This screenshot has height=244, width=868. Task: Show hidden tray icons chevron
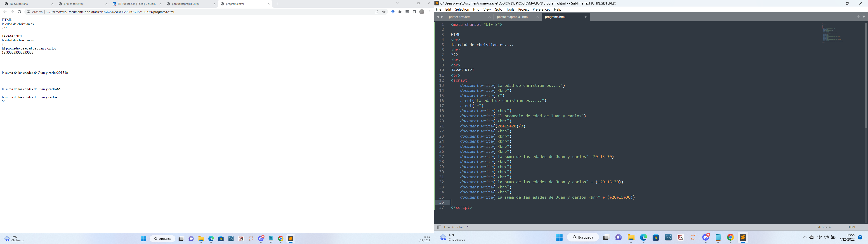[x=805, y=237]
